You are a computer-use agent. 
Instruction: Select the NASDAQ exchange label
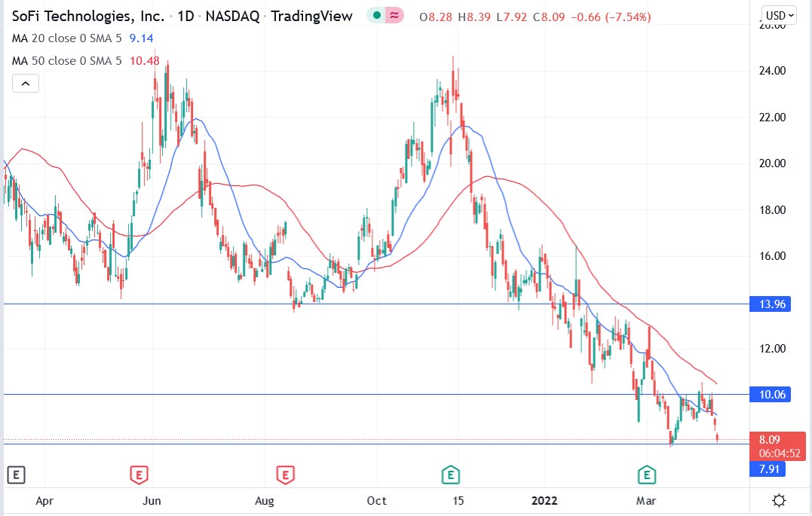pos(234,15)
